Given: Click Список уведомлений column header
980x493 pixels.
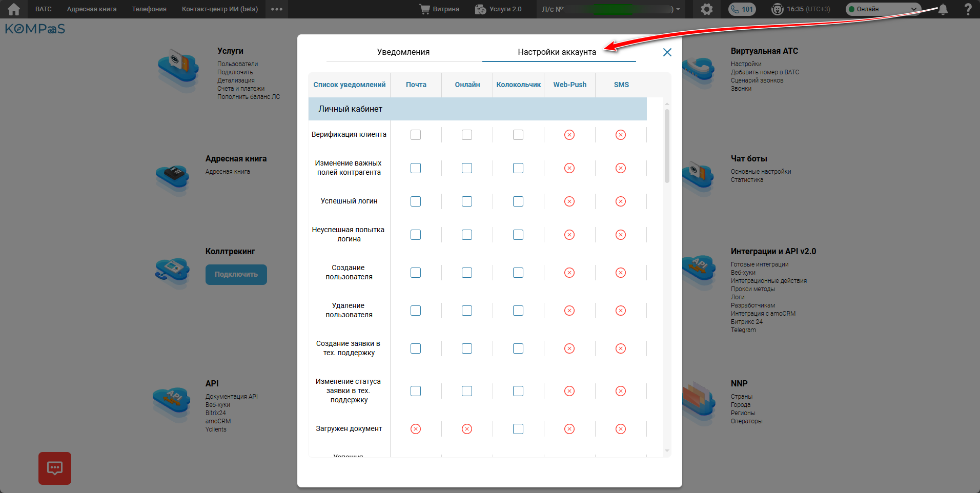Looking at the screenshot, I should tap(350, 85).
